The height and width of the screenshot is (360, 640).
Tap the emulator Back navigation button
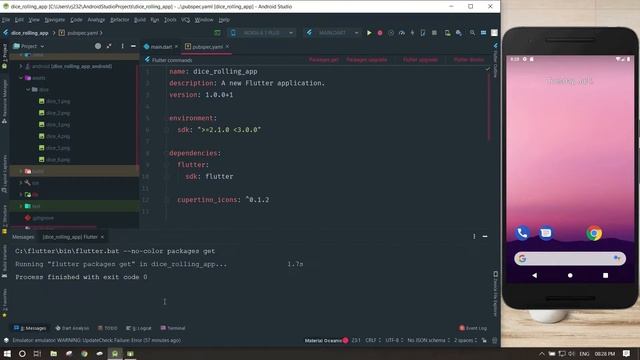pyautogui.click(x=534, y=276)
